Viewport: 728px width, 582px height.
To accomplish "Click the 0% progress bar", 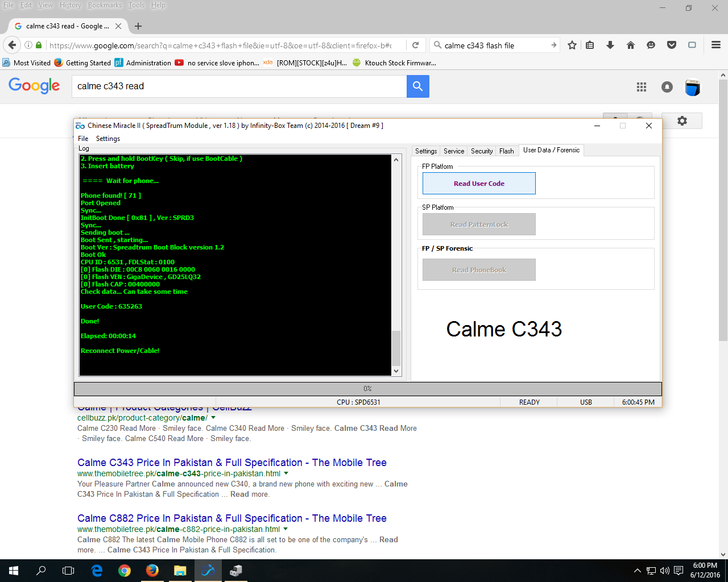I will [368, 389].
